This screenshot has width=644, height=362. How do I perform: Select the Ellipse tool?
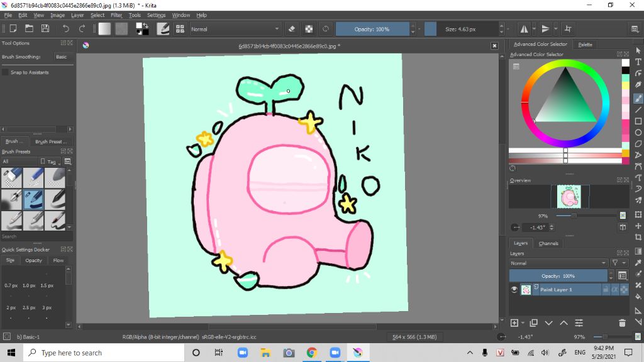click(638, 133)
